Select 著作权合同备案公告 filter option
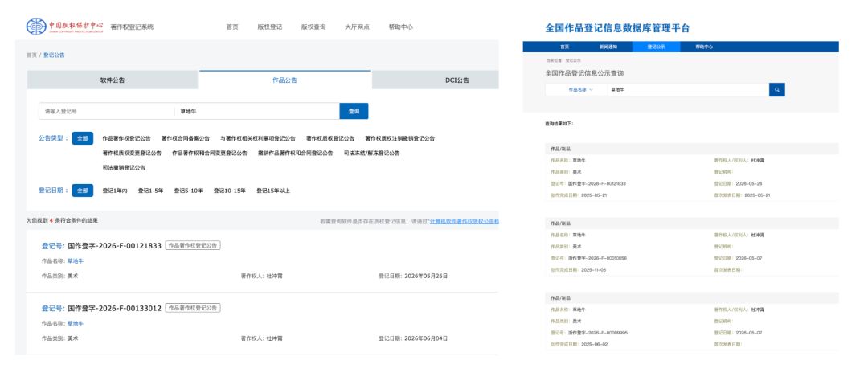The image size is (868, 369). tap(186, 138)
